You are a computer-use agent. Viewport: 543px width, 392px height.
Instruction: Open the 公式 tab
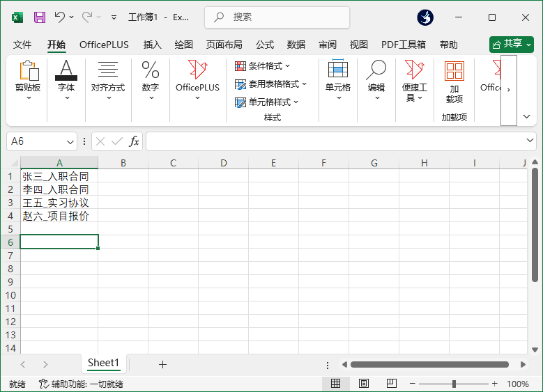pos(265,45)
